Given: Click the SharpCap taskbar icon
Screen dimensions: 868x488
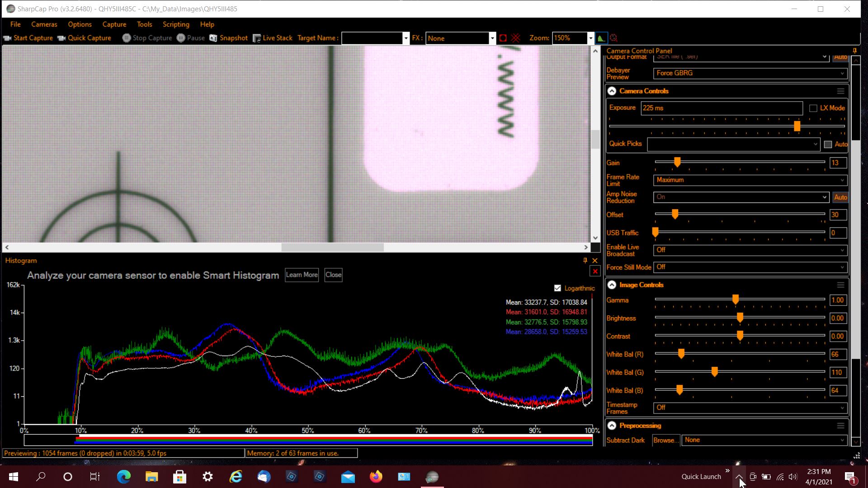Looking at the screenshot, I should (432, 477).
